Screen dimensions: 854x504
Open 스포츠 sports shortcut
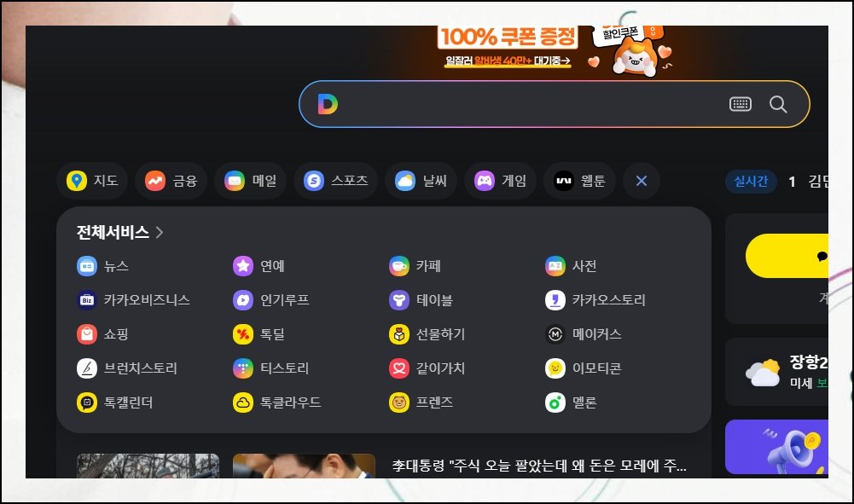pyautogui.click(x=335, y=181)
